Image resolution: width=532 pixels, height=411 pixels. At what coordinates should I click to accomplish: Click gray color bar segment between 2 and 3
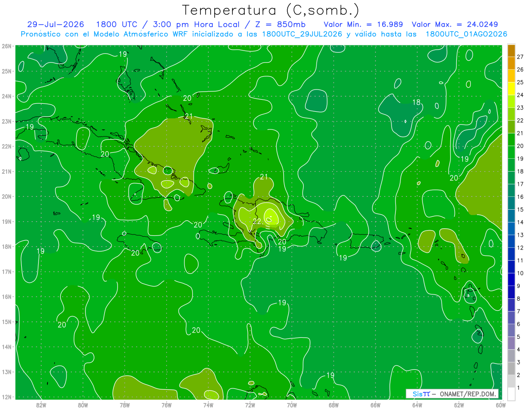511,369
